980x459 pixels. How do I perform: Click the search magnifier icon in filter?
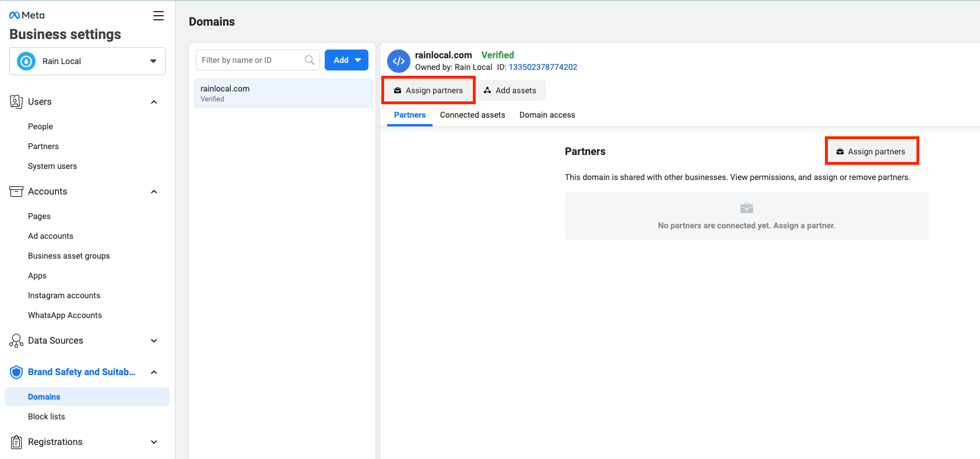pyautogui.click(x=310, y=60)
